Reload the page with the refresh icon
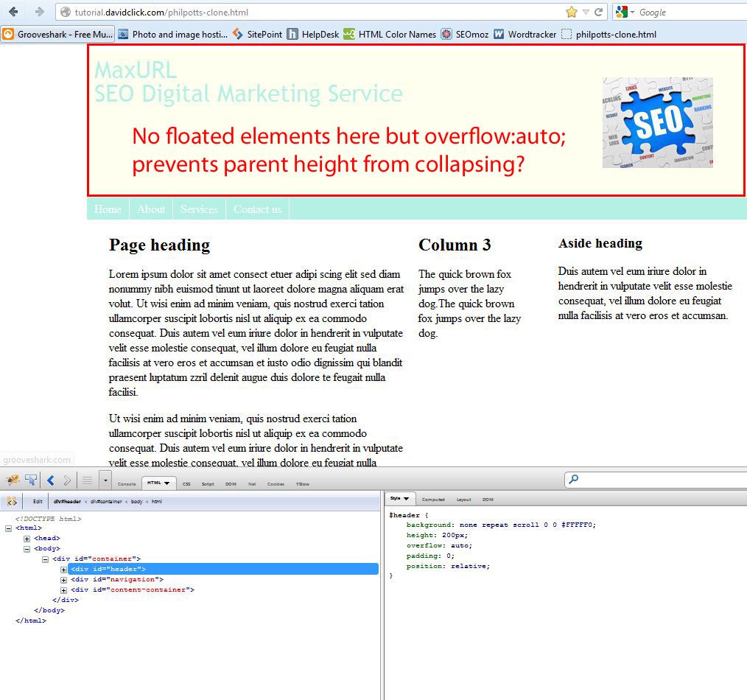The width and height of the screenshot is (747, 700). [599, 12]
